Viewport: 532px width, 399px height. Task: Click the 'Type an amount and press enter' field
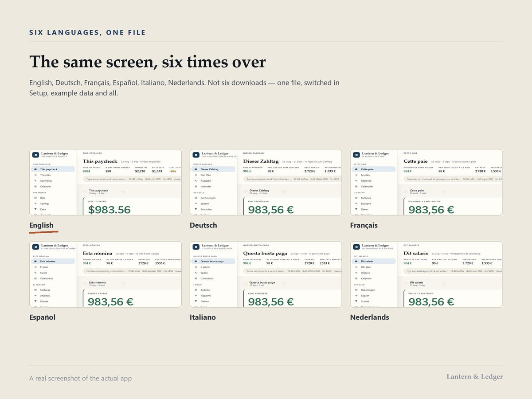pyautogui.click(x=132, y=179)
